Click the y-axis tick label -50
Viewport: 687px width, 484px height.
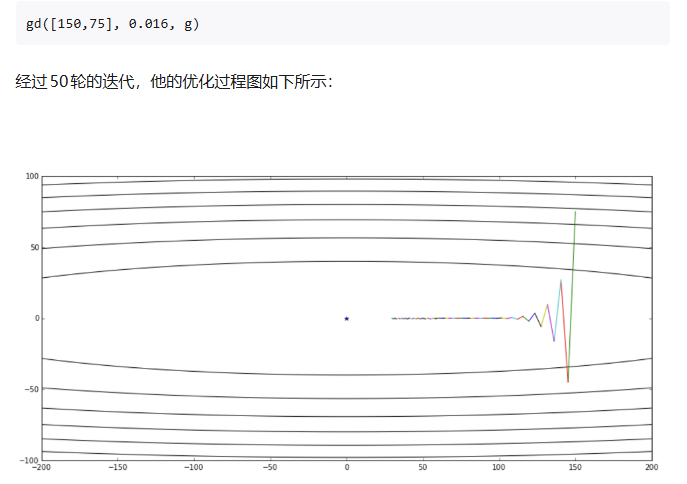pos(32,389)
